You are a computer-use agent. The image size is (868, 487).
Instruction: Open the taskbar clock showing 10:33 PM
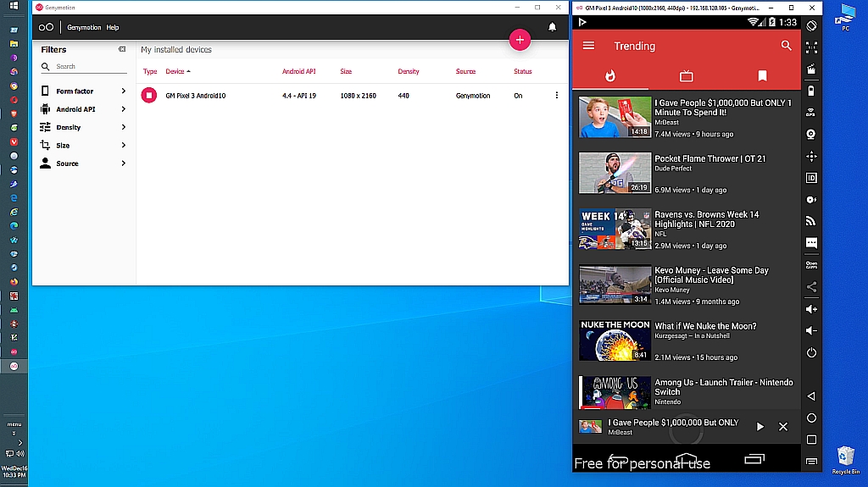pyautogui.click(x=14, y=472)
